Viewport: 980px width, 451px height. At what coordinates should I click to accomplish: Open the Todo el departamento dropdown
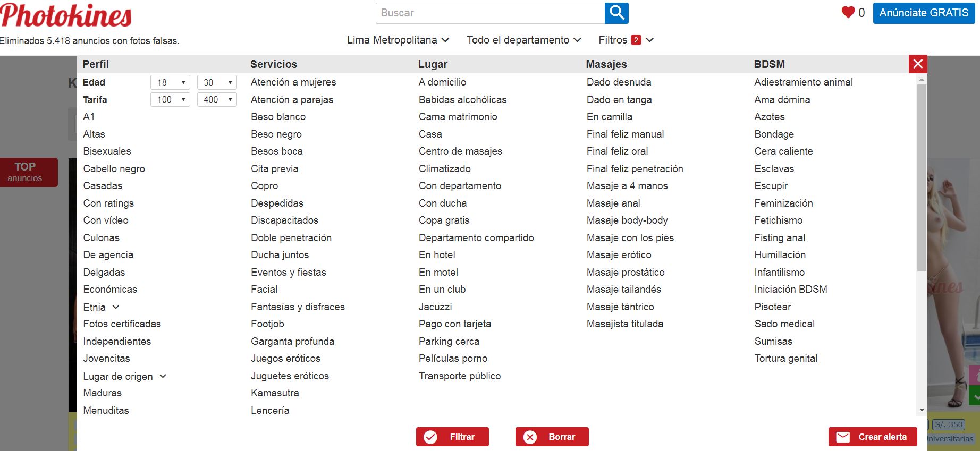click(523, 40)
